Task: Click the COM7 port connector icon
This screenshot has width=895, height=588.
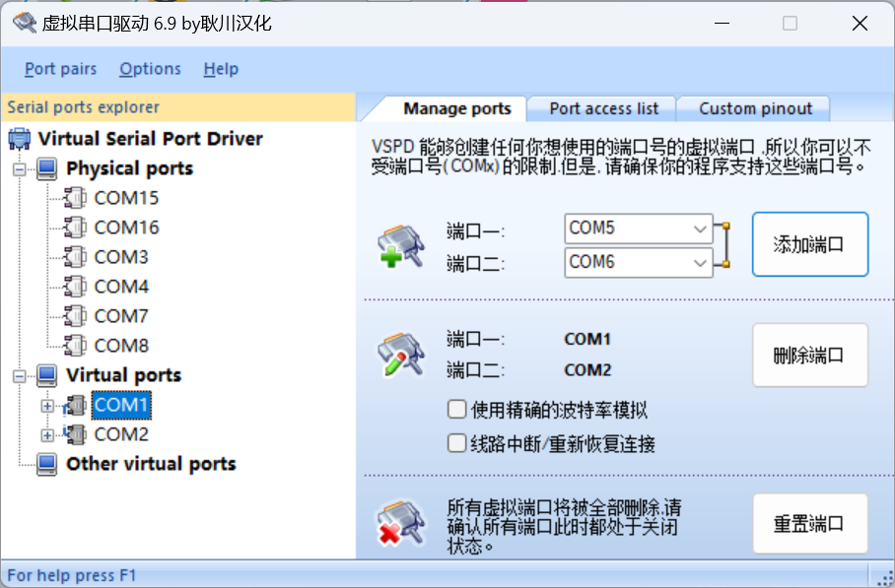Action: tap(75, 316)
